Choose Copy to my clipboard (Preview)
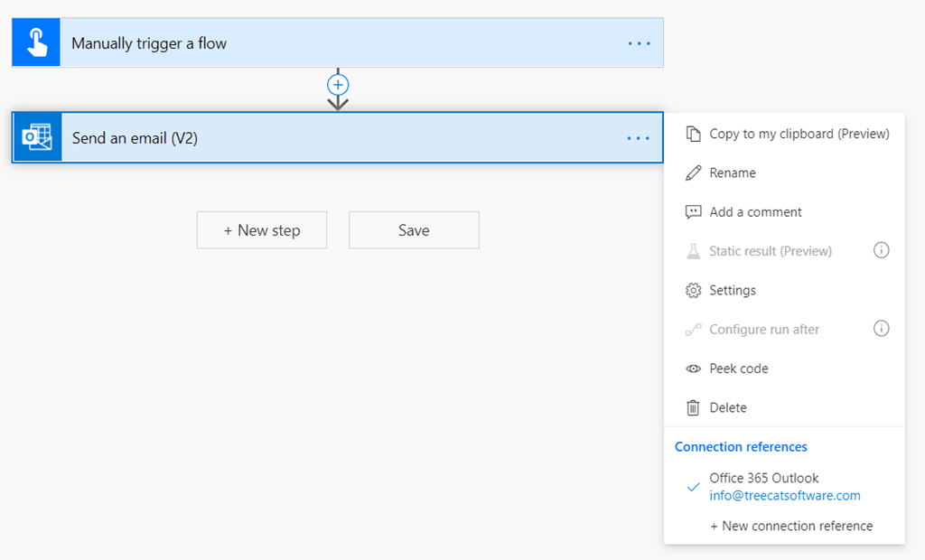This screenshot has width=925, height=560. point(799,134)
